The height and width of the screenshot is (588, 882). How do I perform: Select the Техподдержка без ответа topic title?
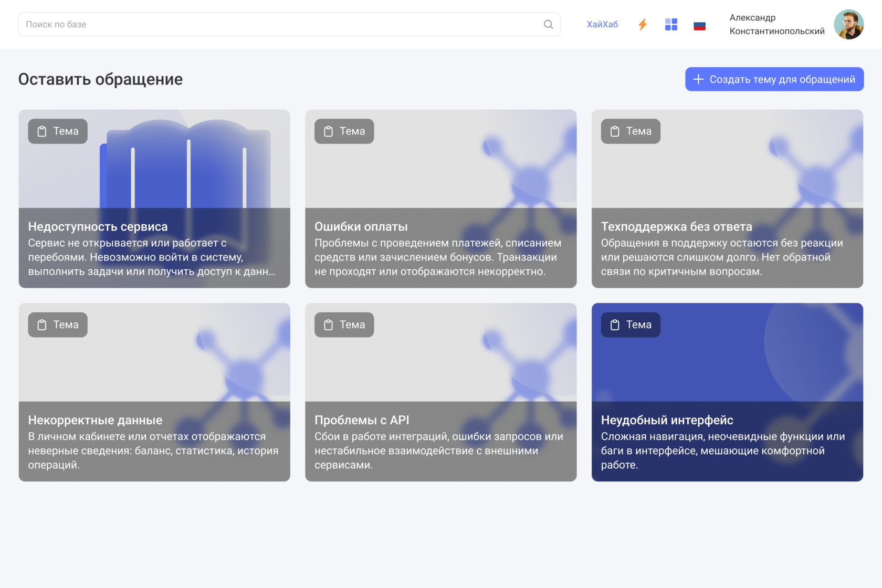676,227
